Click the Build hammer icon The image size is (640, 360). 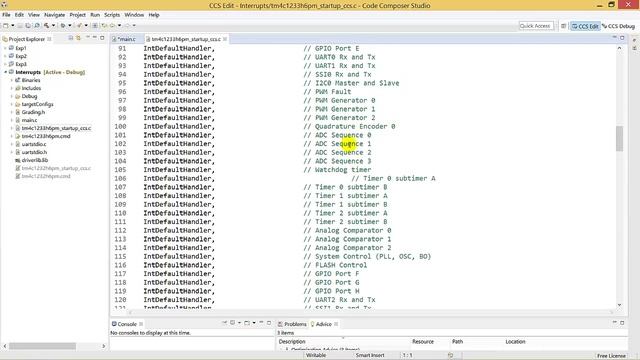coord(47,25)
